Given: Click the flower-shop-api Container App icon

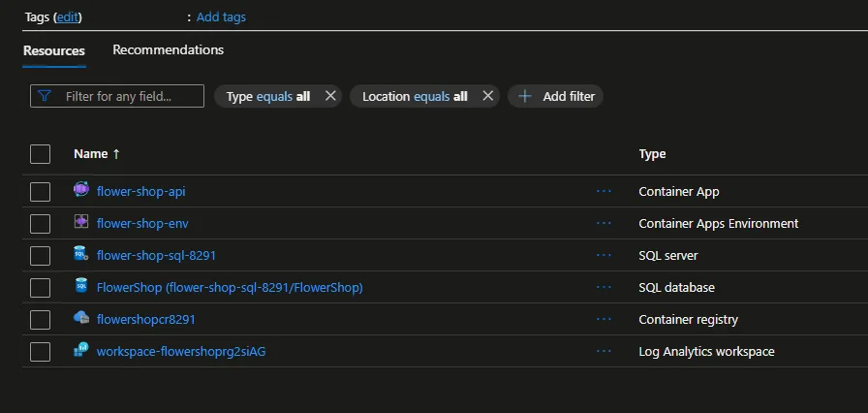Looking at the screenshot, I should (81, 191).
